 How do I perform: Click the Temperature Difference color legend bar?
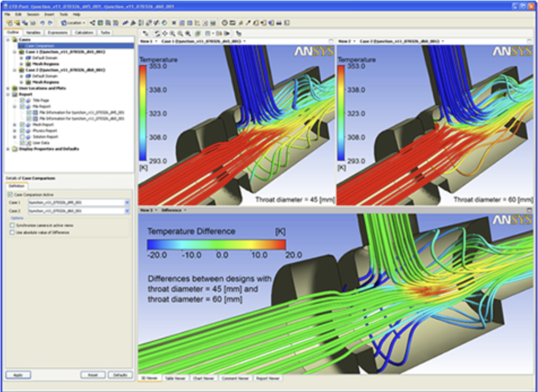(216, 244)
